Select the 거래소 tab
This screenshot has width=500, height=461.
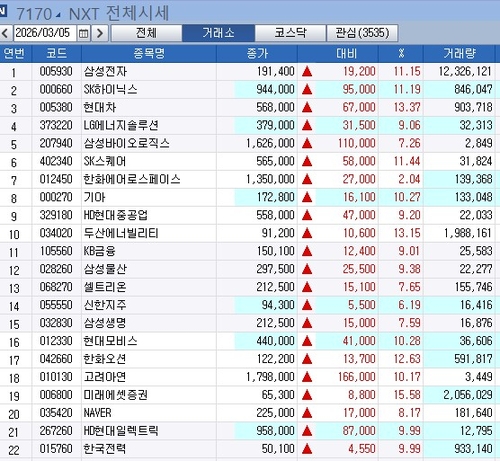[x=218, y=33]
